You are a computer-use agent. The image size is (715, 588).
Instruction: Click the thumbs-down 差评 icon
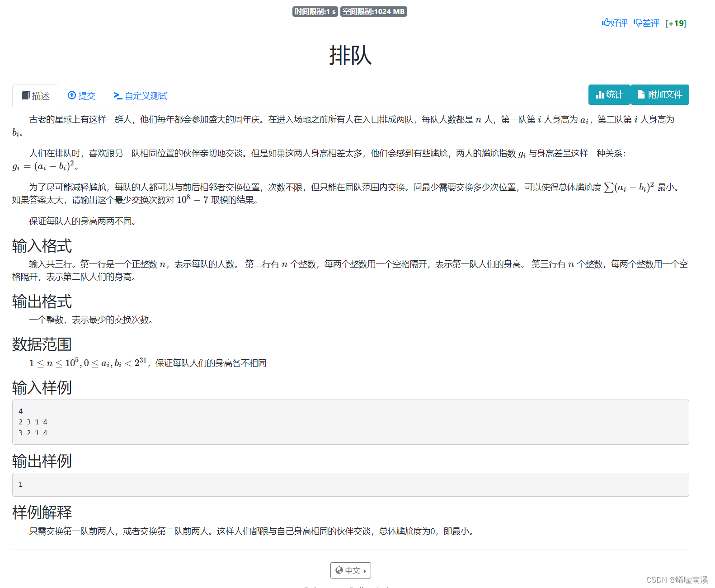(637, 23)
